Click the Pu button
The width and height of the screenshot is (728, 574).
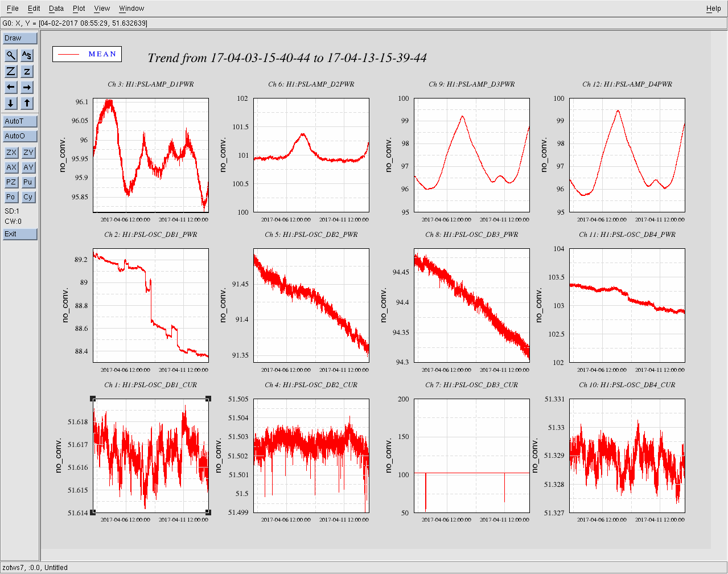click(x=28, y=182)
